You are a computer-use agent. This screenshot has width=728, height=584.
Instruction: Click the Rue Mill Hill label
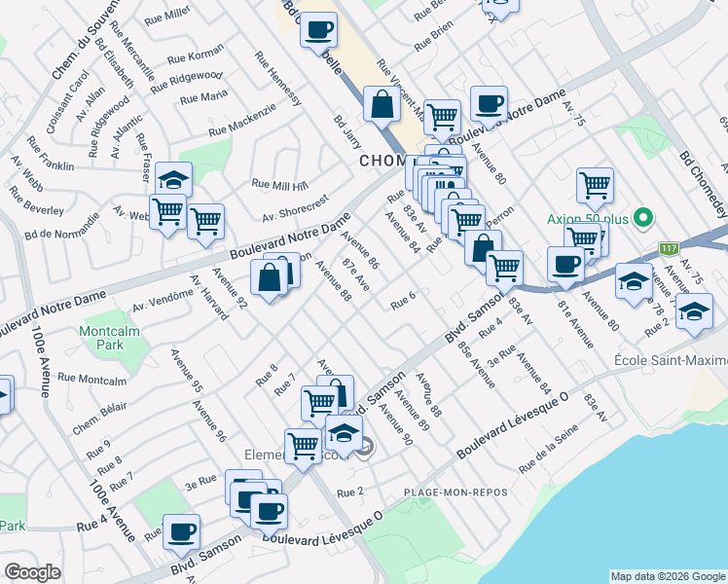280,185
